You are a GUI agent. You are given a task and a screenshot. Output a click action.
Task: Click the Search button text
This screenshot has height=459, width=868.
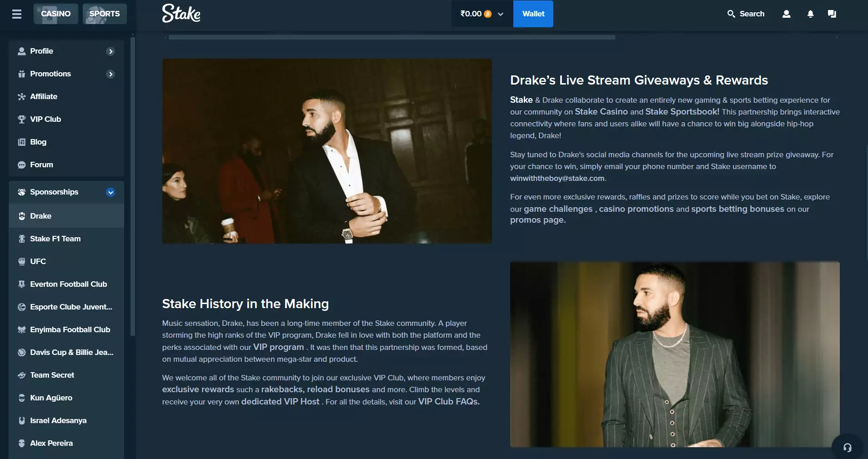[x=752, y=14]
